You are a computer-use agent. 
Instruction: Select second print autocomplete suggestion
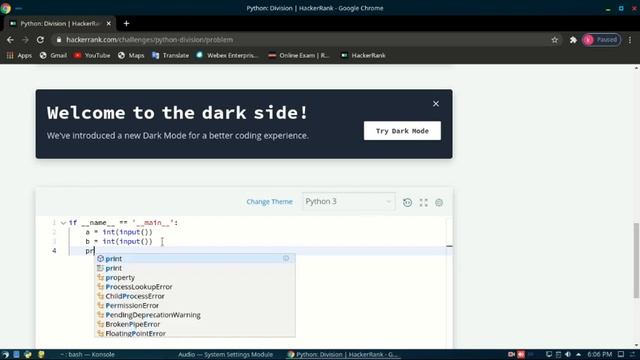195,268
